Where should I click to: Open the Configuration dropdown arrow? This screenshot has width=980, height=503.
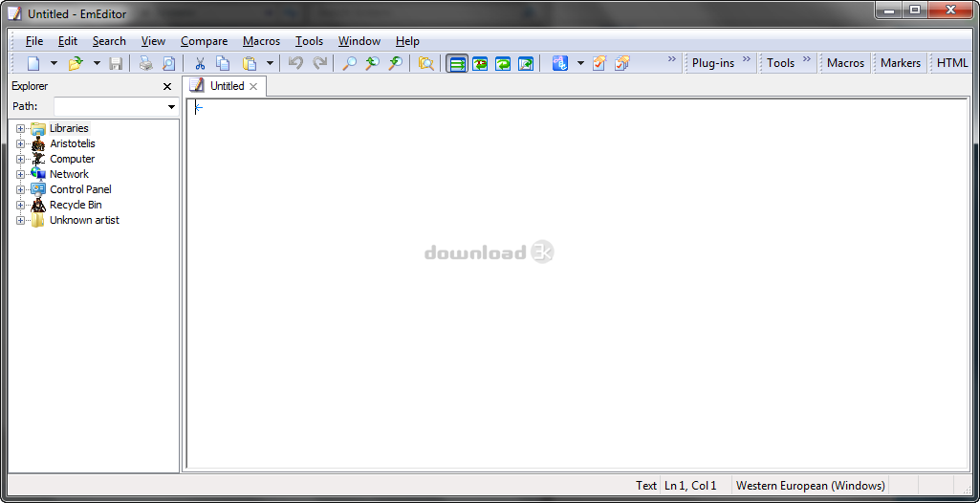[580, 63]
